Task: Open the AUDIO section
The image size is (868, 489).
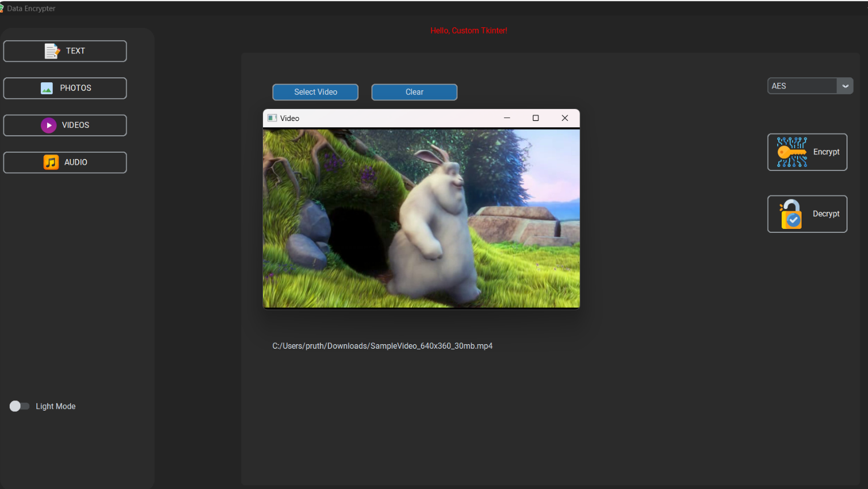Action: coord(65,162)
